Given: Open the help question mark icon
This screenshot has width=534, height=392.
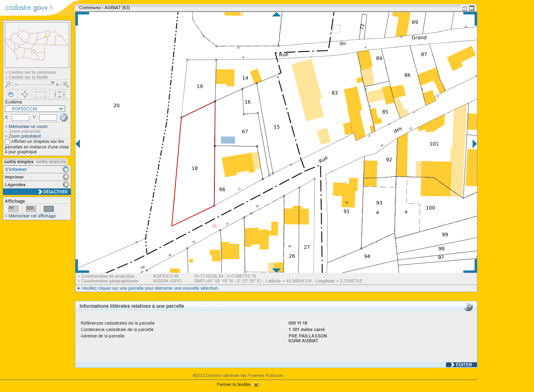Looking at the screenshot, I should (x=468, y=307).
